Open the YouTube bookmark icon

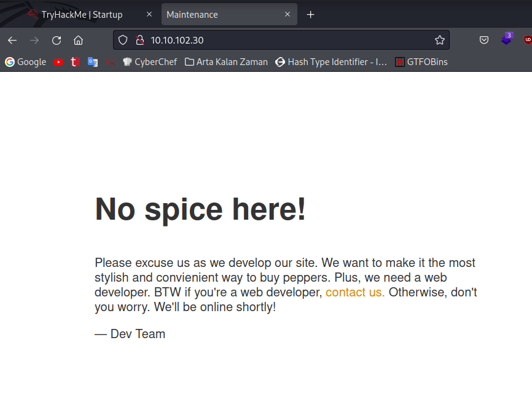point(58,61)
